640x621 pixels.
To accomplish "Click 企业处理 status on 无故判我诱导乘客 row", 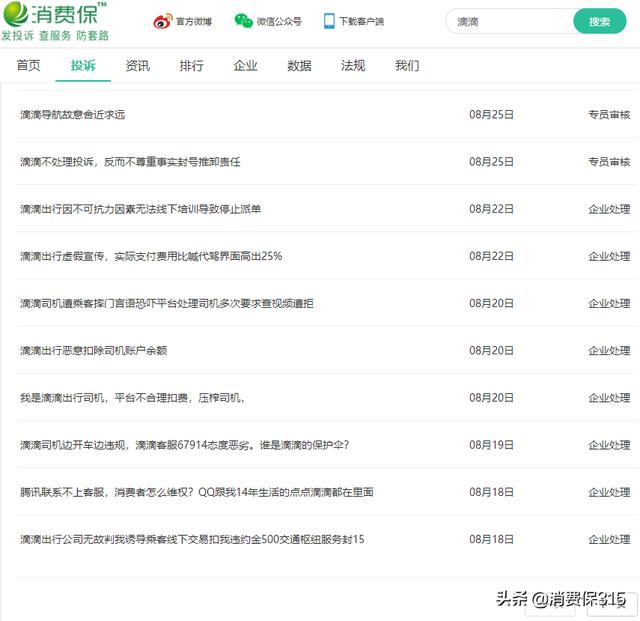I will point(609,539).
